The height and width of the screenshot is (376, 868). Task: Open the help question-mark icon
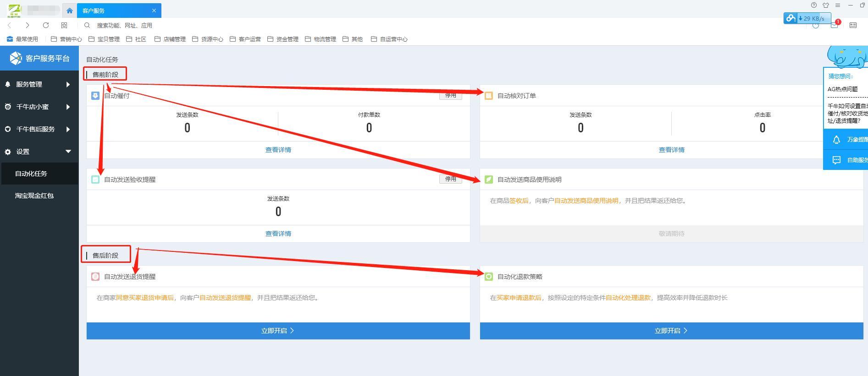pos(814,5)
